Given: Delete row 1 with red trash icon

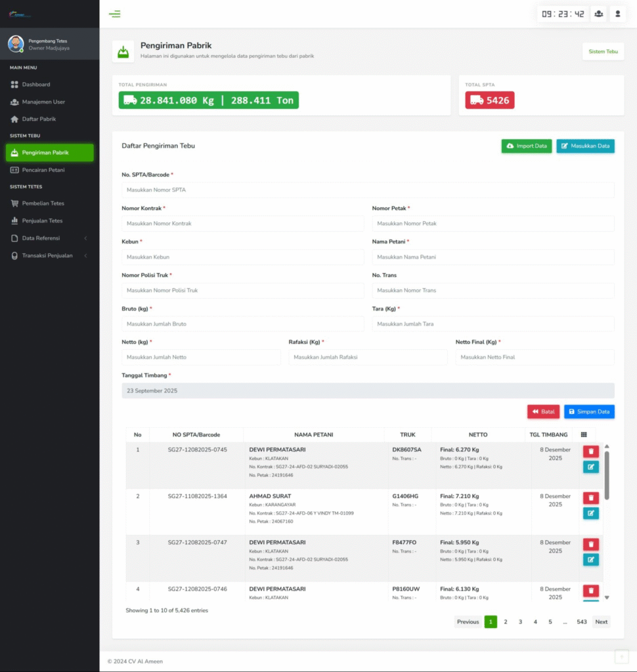Looking at the screenshot, I should pos(591,451).
